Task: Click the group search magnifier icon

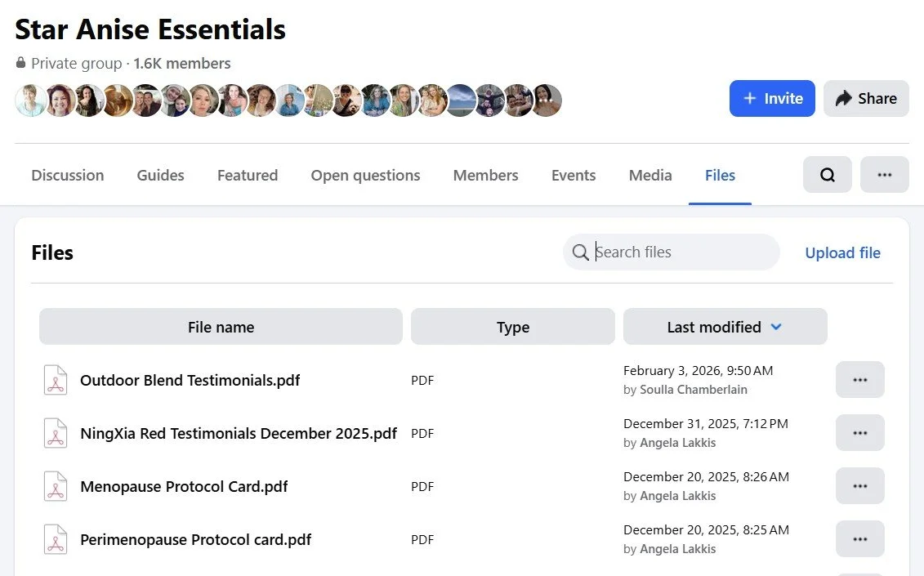Action: pyautogui.click(x=827, y=175)
